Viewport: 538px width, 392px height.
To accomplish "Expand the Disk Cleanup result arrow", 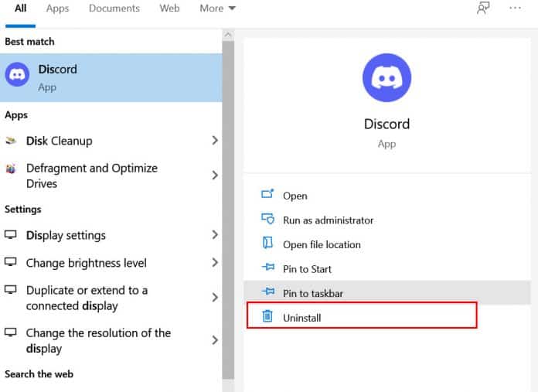I will click(214, 141).
